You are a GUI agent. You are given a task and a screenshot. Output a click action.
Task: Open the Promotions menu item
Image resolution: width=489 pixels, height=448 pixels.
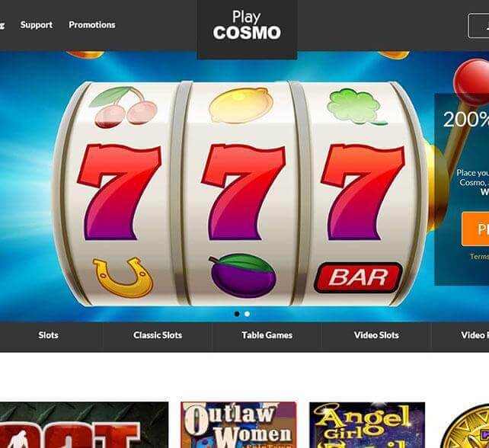pos(92,24)
